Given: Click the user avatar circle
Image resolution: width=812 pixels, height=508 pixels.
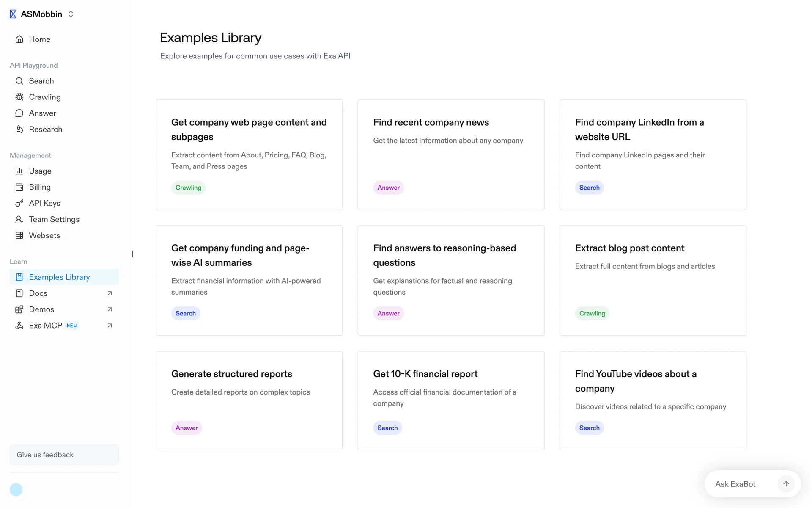Looking at the screenshot, I should (x=16, y=490).
